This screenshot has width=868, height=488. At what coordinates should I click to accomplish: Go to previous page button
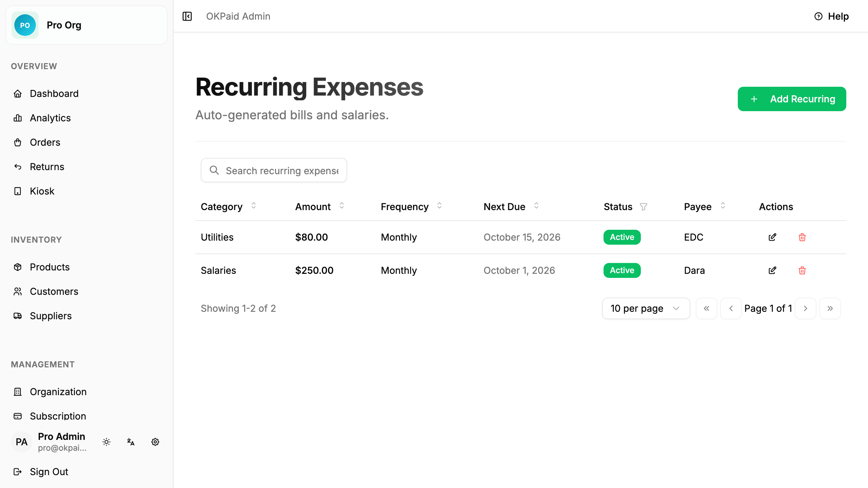[731, 308]
